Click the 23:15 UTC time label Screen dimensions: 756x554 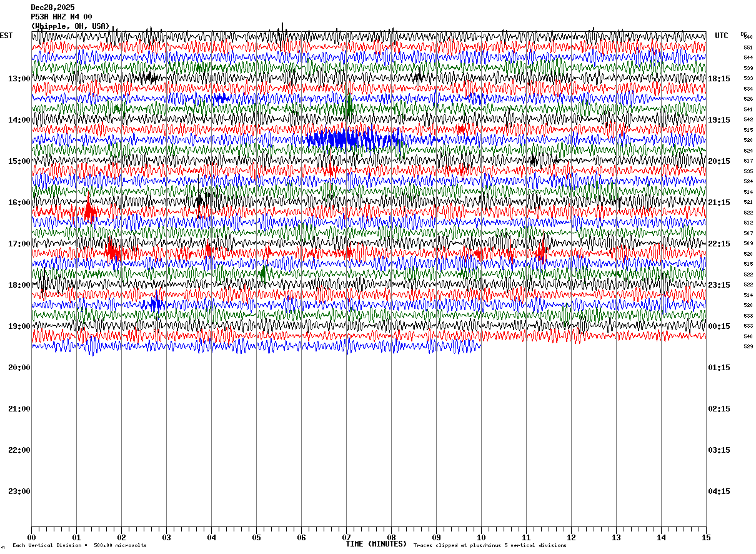[719, 285]
